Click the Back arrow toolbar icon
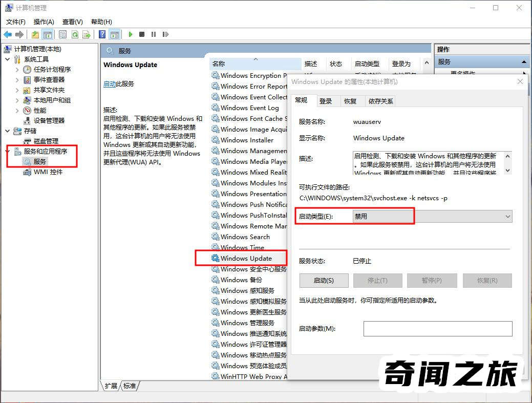 (x=8, y=34)
